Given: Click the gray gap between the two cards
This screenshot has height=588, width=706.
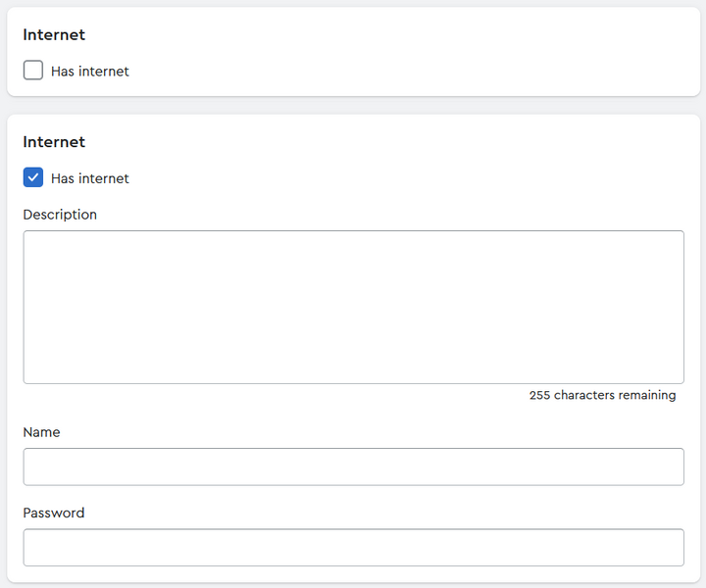Looking at the screenshot, I should click(353, 106).
